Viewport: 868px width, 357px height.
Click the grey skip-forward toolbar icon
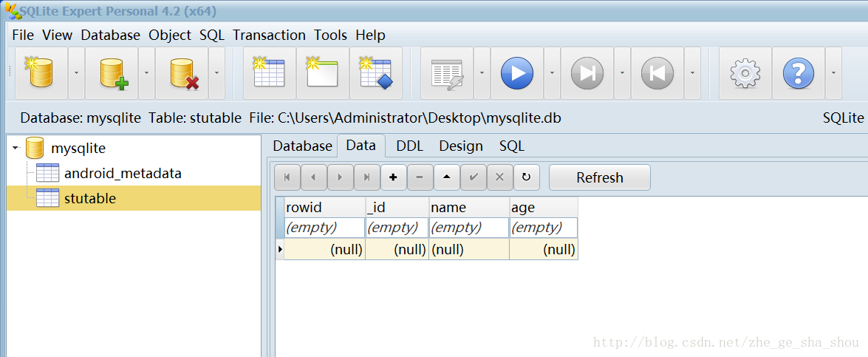point(587,73)
